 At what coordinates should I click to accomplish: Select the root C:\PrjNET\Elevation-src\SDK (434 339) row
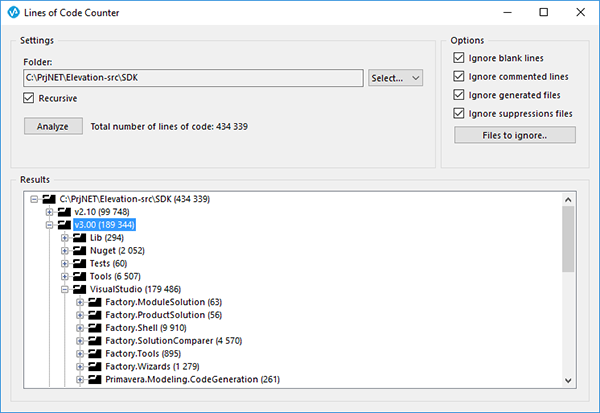click(x=135, y=199)
